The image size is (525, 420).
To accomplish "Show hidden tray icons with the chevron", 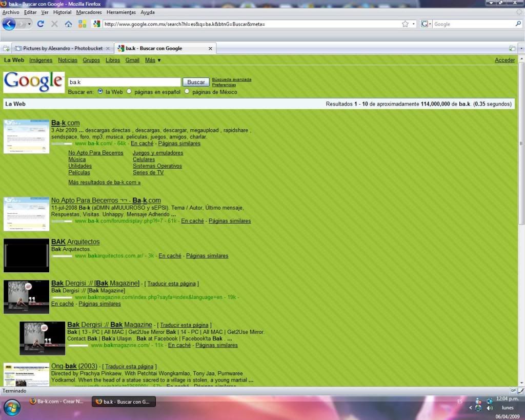I will point(471,408).
